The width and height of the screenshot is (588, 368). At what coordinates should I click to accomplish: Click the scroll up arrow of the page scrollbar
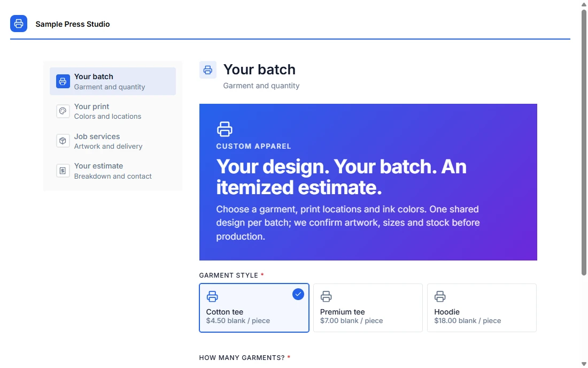click(x=584, y=4)
